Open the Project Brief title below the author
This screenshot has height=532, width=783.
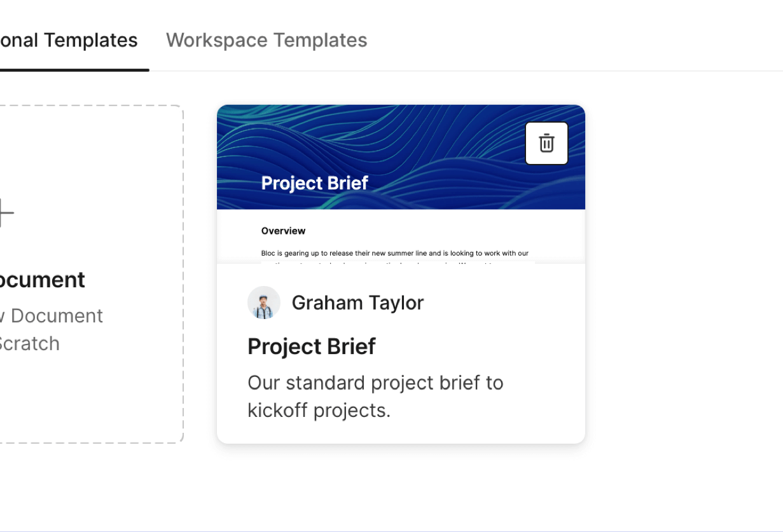coord(311,346)
